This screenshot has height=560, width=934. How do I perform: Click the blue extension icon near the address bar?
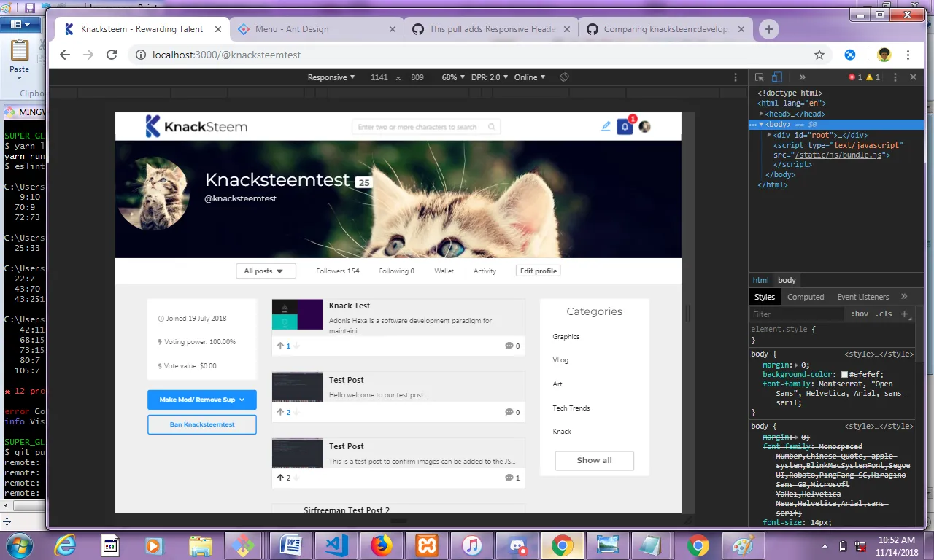click(x=850, y=55)
